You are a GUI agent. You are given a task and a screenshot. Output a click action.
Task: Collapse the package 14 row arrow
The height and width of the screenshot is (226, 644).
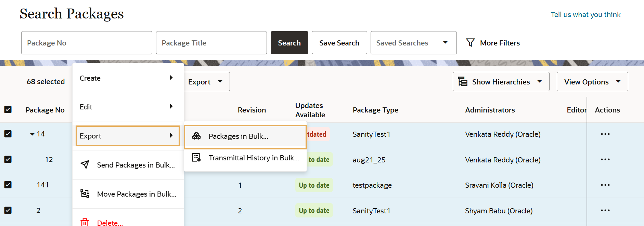(x=32, y=134)
